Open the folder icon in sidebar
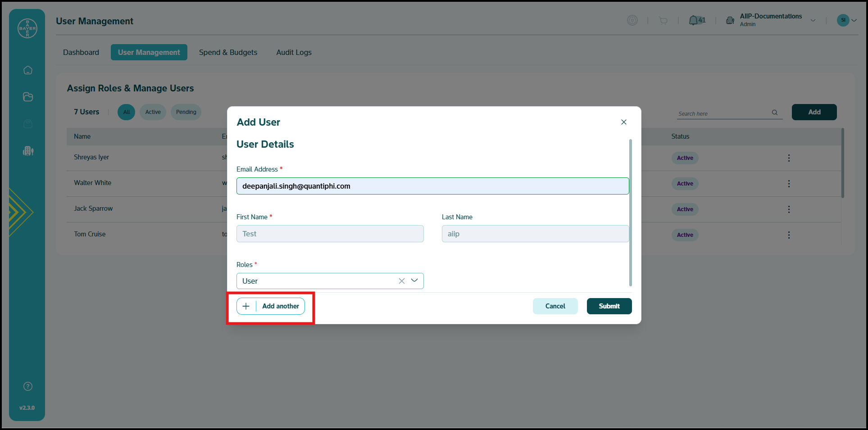Image resolution: width=868 pixels, height=430 pixels. click(28, 97)
